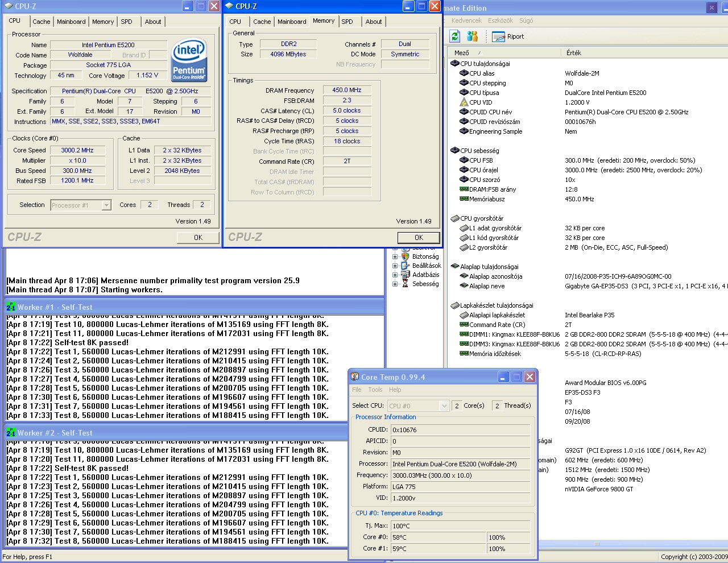The height and width of the screenshot is (563, 728).
Task: Click 'For Help, press F1' status text
Action: coord(27,557)
